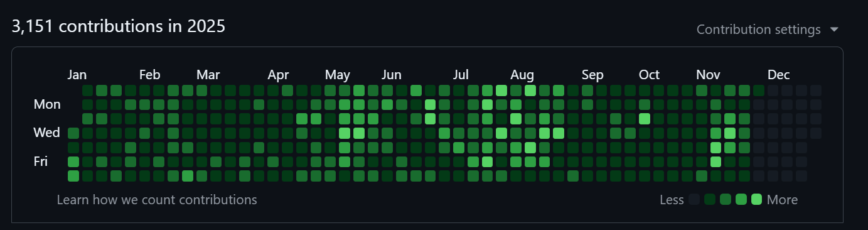Screen dimensions: 868x230
Task: Click the '3,151 contributions in 2025' heading
Action: pos(119,26)
